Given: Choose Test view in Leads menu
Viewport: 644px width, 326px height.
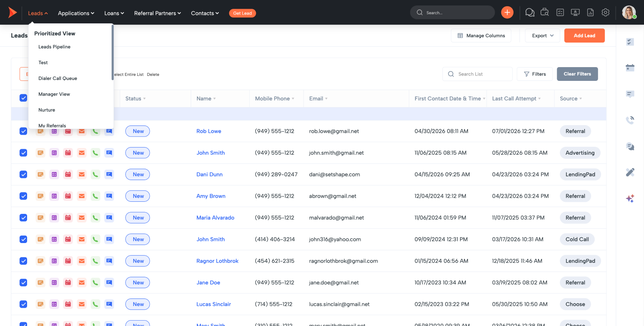Looking at the screenshot, I should pos(43,63).
